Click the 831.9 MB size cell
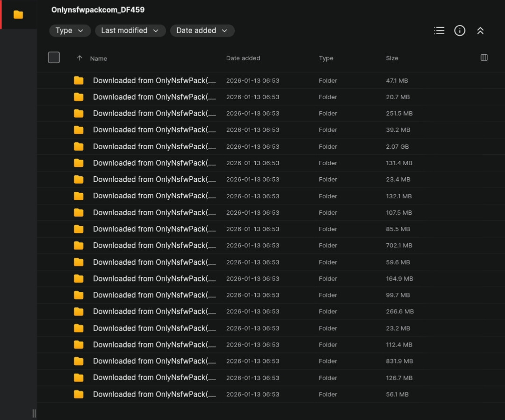 pyautogui.click(x=399, y=361)
